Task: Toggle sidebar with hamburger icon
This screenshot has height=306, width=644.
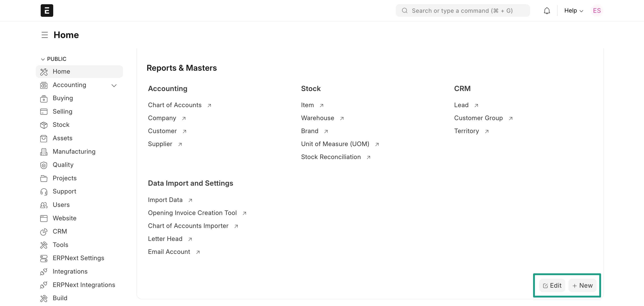Action: click(44, 35)
